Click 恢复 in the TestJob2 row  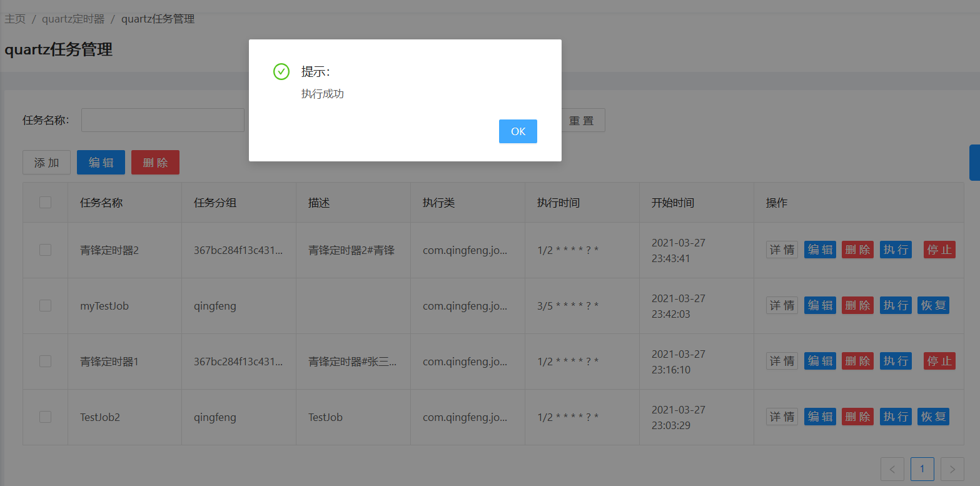[x=933, y=417]
